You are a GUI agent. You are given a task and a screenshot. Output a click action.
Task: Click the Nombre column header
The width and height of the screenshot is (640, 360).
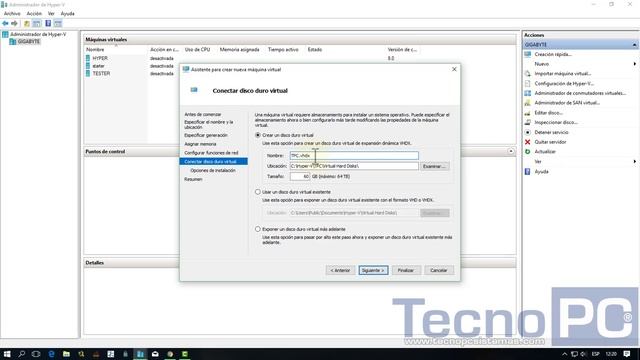(95, 49)
